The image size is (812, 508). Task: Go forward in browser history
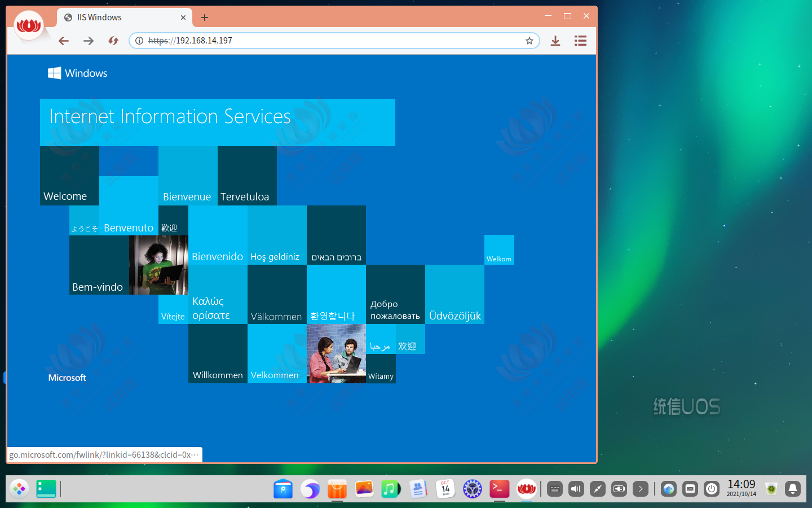point(89,41)
